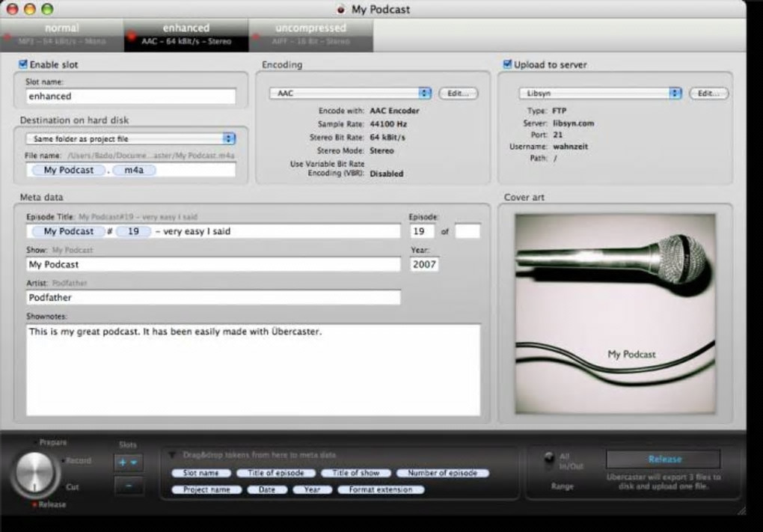Image resolution: width=763 pixels, height=532 pixels.
Task: Click the Project name token
Action: [x=206, y=489]
